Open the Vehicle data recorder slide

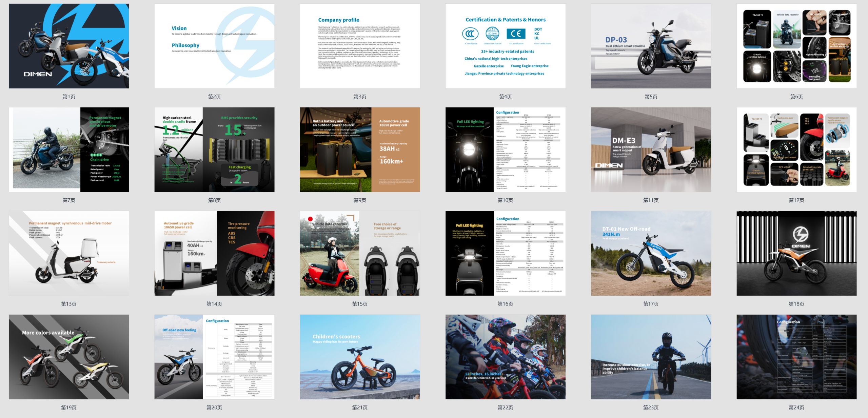360,253
